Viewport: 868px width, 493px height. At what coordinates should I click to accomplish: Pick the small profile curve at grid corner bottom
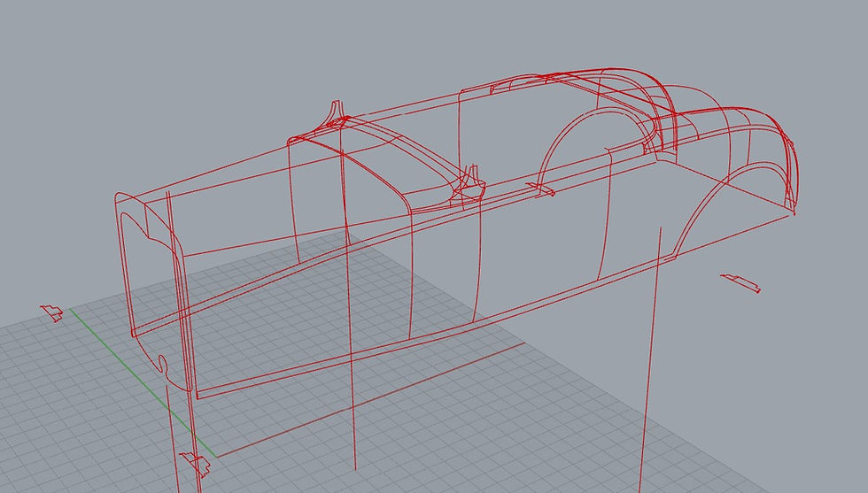pos(195,464)
